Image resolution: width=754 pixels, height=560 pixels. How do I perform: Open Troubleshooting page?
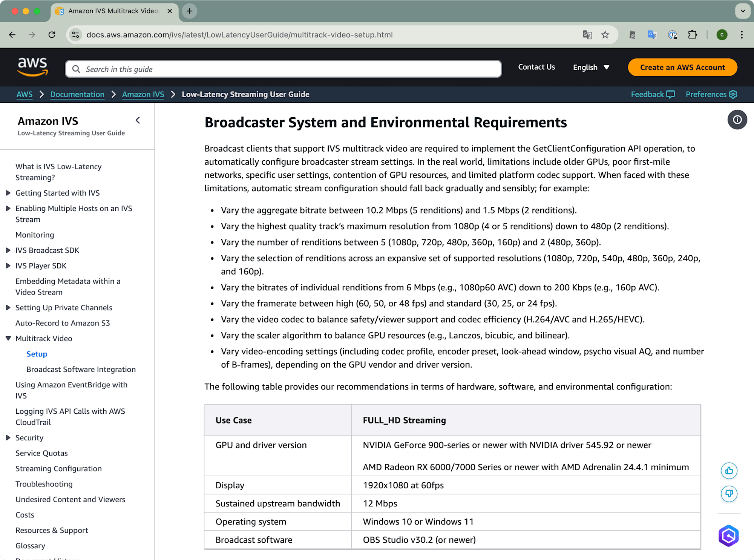coord(44,484)
